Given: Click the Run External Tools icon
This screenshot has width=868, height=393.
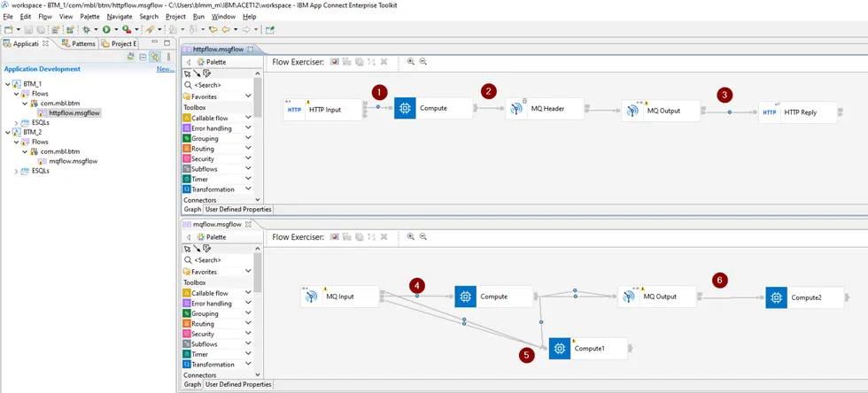Looking at the screenshot, I should pos(127,30).
